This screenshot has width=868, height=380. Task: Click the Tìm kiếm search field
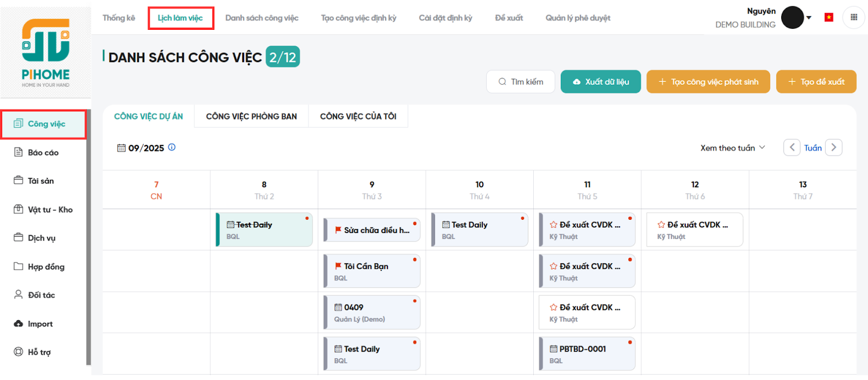pyautogui.click(x=521, y=81)
